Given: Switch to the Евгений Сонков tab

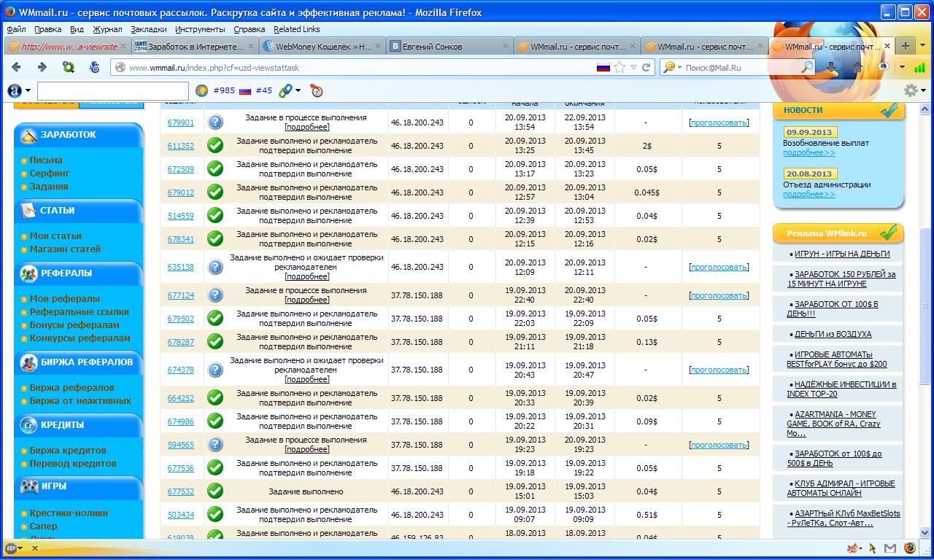Looking at the screenshot, I should (x=449, y=46).
